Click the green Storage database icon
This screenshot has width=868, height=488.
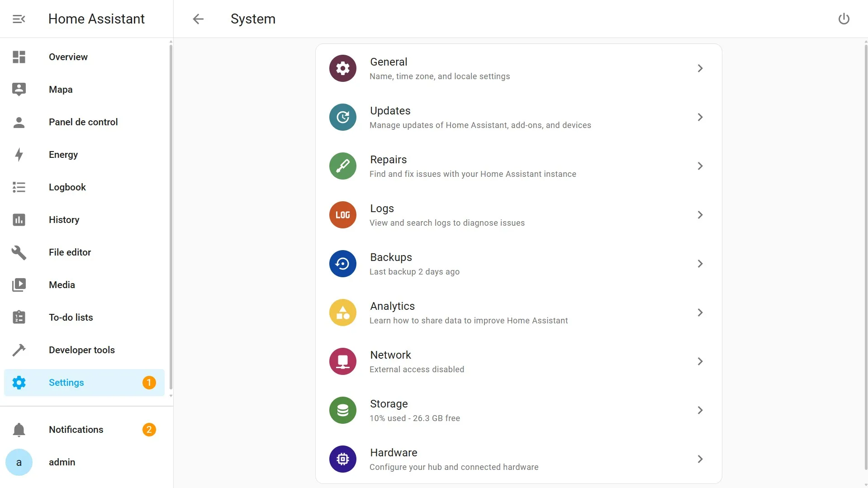(343, 410)
